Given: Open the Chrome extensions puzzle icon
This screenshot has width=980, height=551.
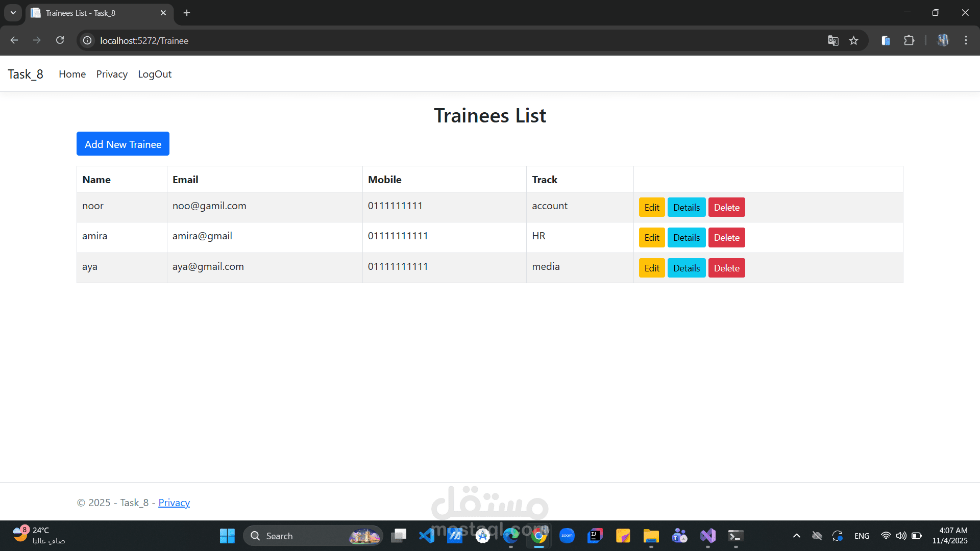Looking at the screenshot, I should [x=910, y=40].
